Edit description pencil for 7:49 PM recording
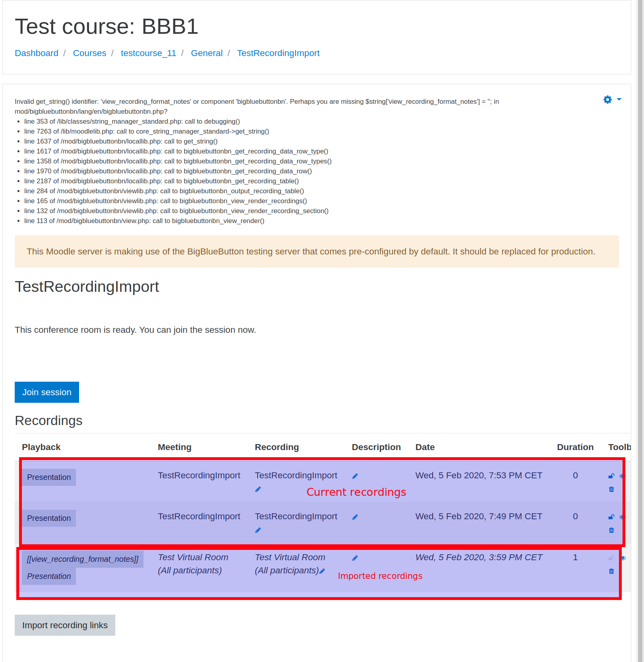 [355, 517]
